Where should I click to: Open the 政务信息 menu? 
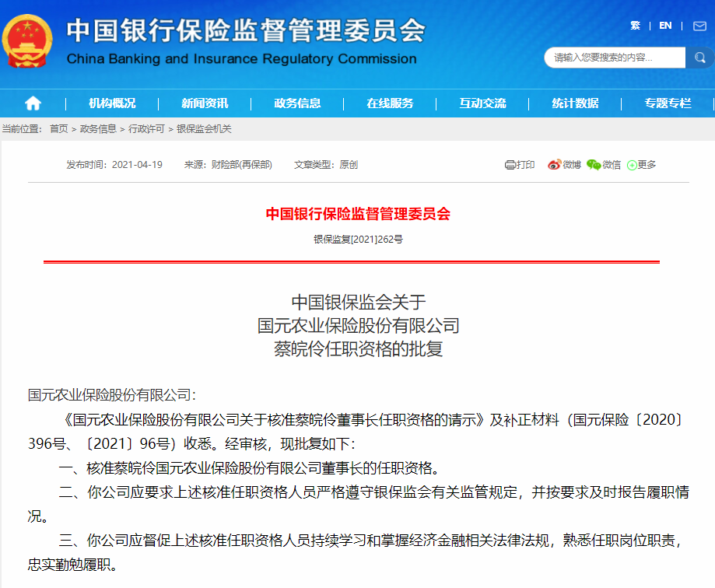pos(297,103)
